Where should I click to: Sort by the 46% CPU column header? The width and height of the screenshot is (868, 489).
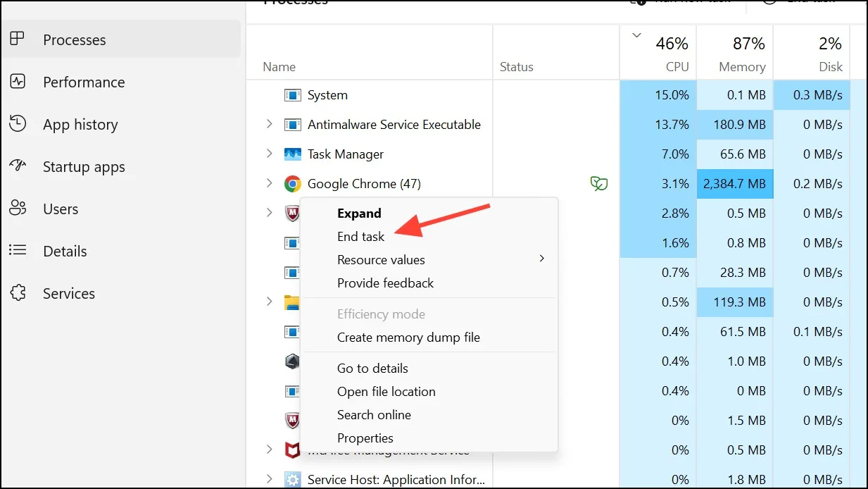(x=658, y=53)
